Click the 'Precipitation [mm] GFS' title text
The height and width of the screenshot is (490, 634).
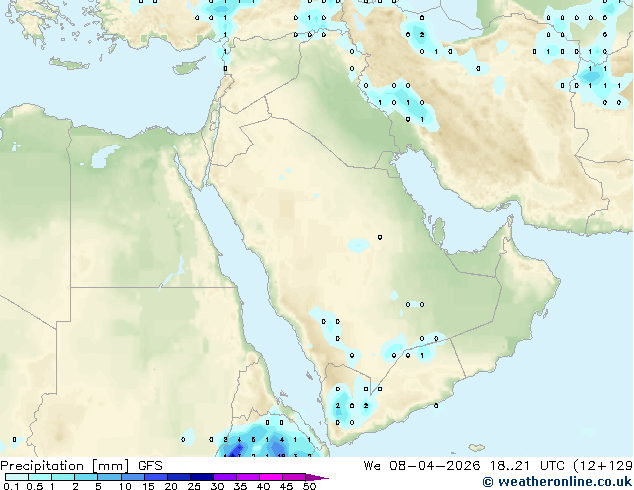coord(81,466)
